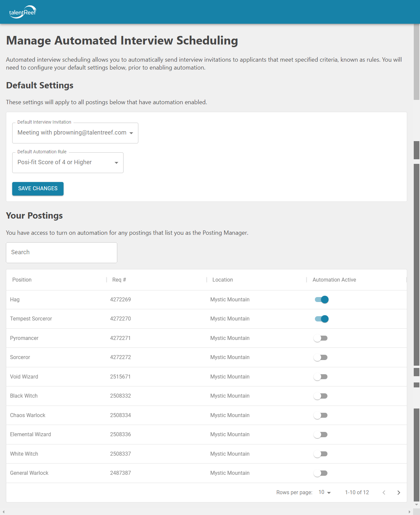This screenshot has width=420, height=515.
Task: Open the Default Automation Rule dropdown
Action: point(68,163)
